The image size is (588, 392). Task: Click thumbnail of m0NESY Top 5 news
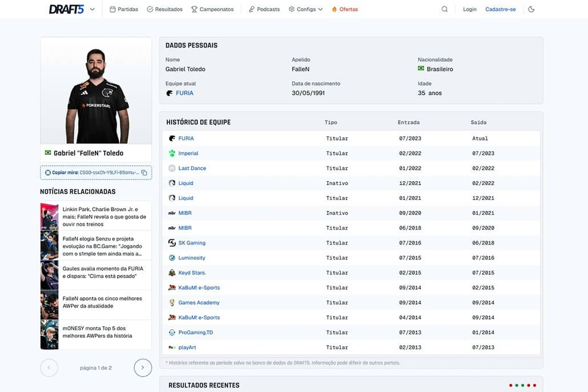[49, 334]
